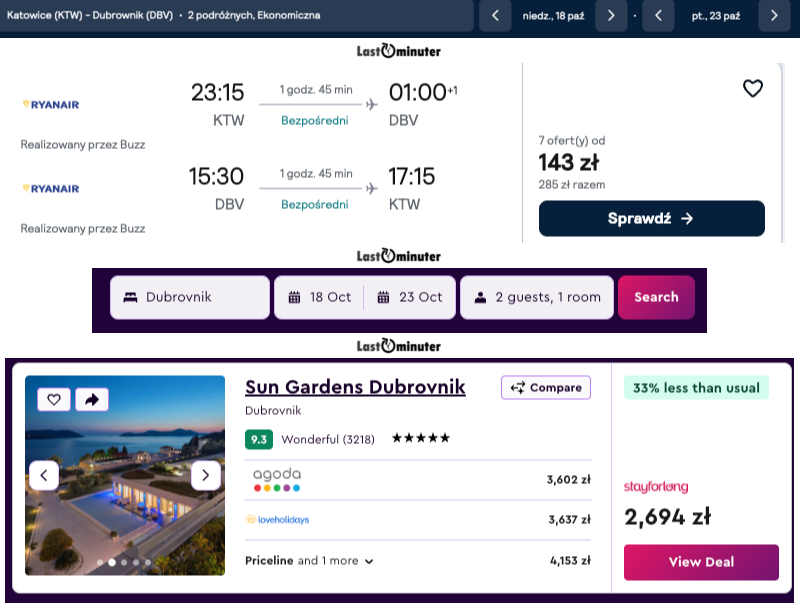The width and height of the screenshot is (800, 603).
Task: Click the stayforlong logo
Action: pyautogui.click(x=656, y=487)
